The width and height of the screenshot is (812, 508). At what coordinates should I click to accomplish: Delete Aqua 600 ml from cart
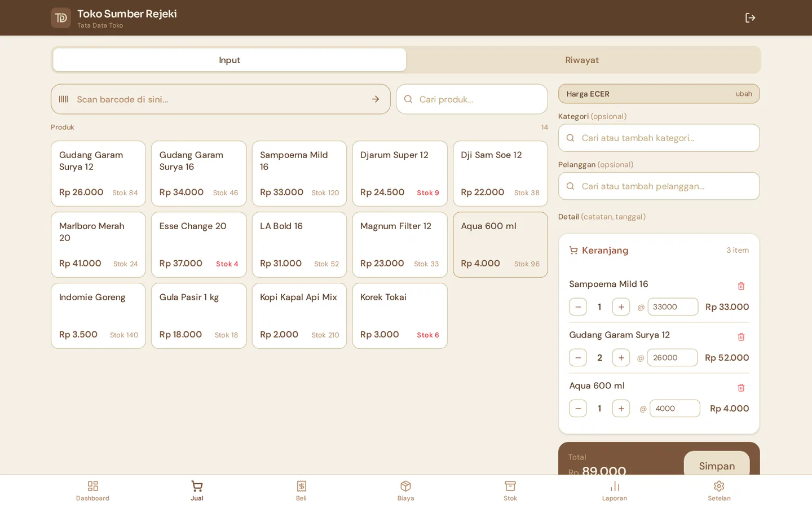point(741,388)
